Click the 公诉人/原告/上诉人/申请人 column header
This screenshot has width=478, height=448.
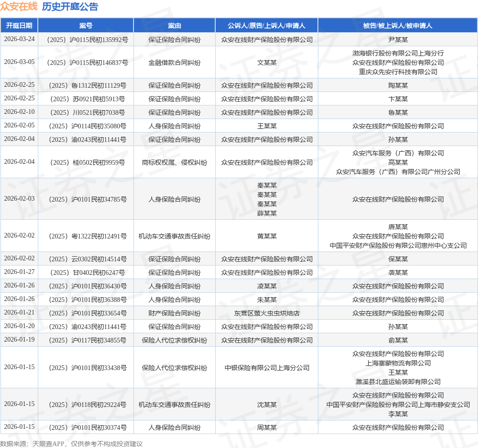pyautogui.click(x=267, y=26)
